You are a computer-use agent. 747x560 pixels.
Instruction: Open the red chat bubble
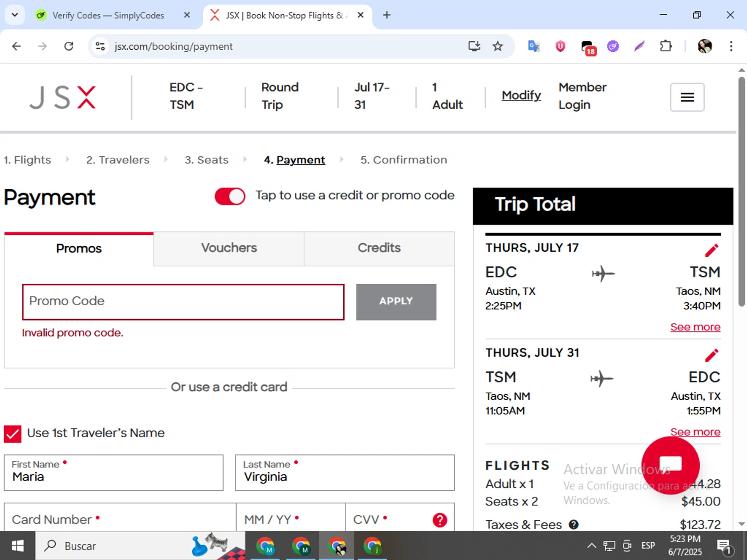[670, 465]
